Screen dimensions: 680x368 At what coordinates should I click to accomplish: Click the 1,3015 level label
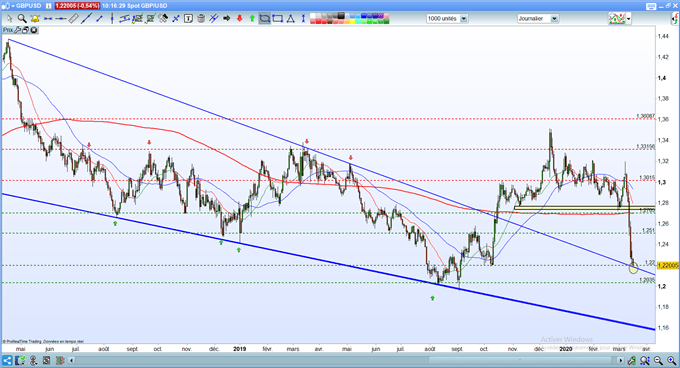click(x=647, y=178)
